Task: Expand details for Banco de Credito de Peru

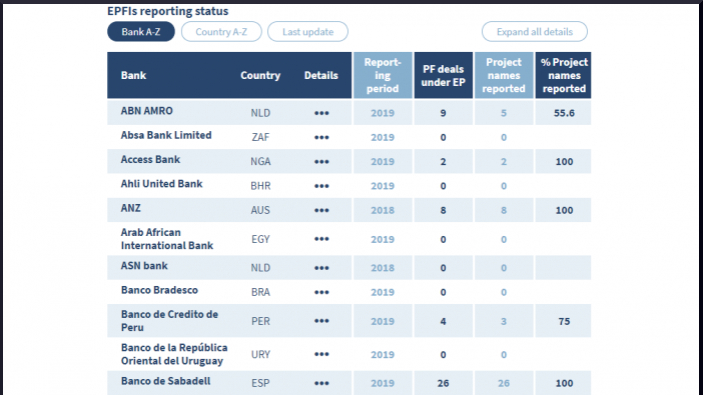Action: point(321,321)
